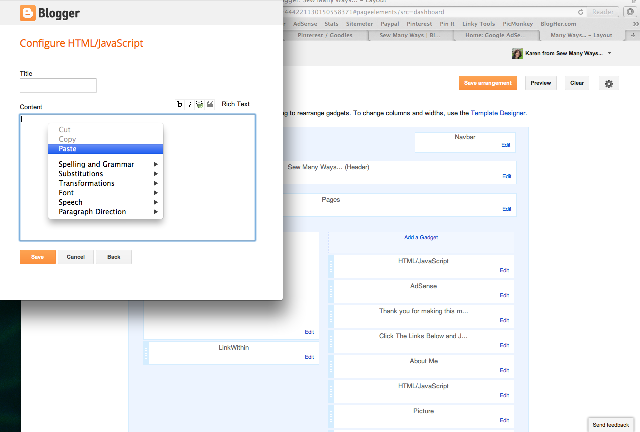This screenshot has width=640, height=432.
Task: Open the BlogHer.com bookmark
Action: [x=558, y=24]
